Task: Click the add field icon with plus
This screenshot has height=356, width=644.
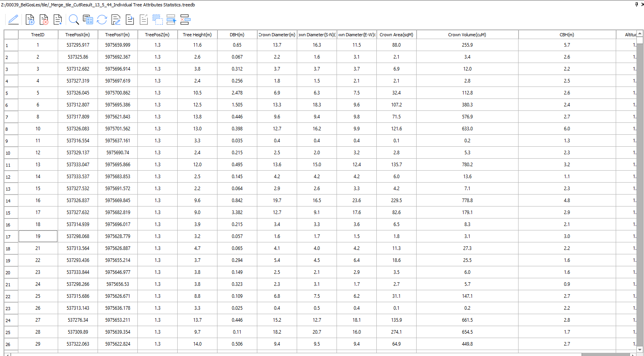Action: (x=30, y=20)
